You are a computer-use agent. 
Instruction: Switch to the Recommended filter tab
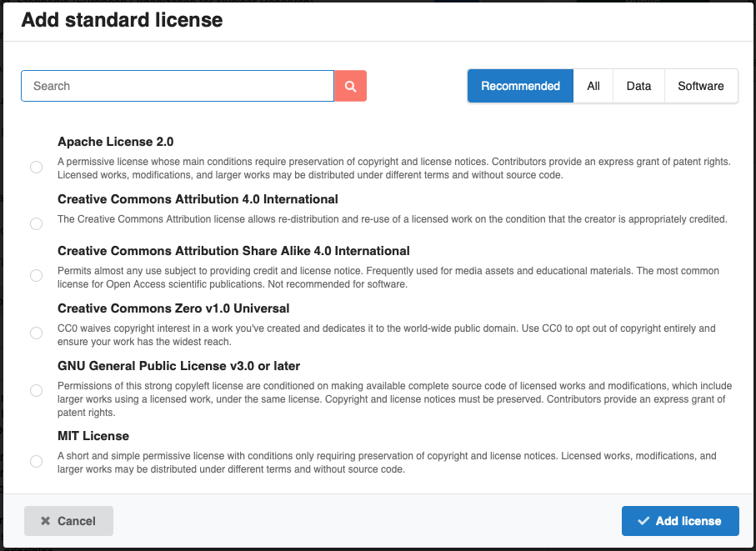520,86
